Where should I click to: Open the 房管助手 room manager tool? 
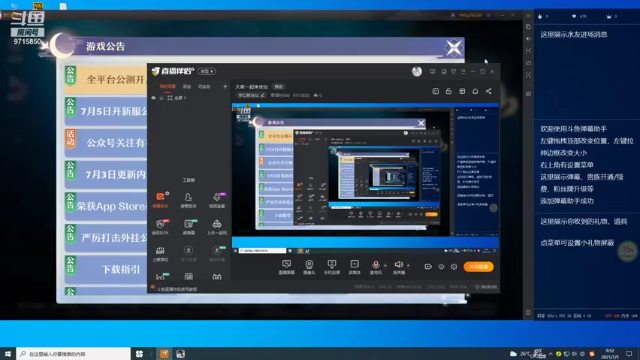pos(188,200)
